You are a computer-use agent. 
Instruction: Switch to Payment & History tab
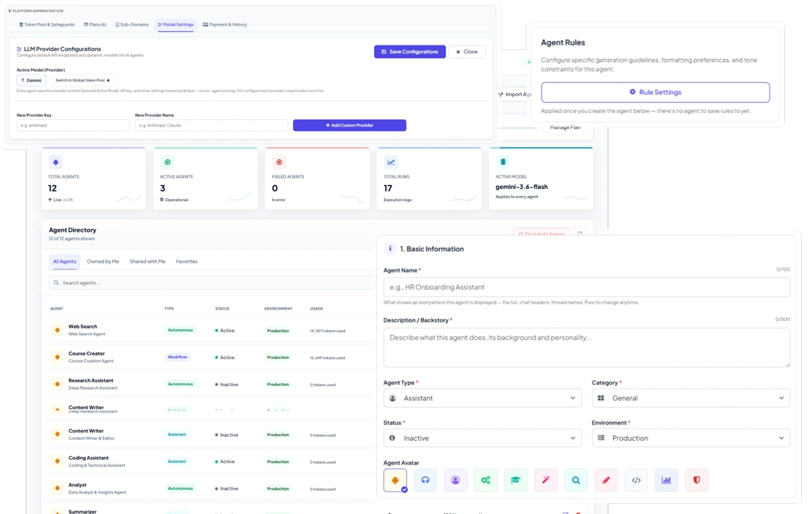coord(225,24)
